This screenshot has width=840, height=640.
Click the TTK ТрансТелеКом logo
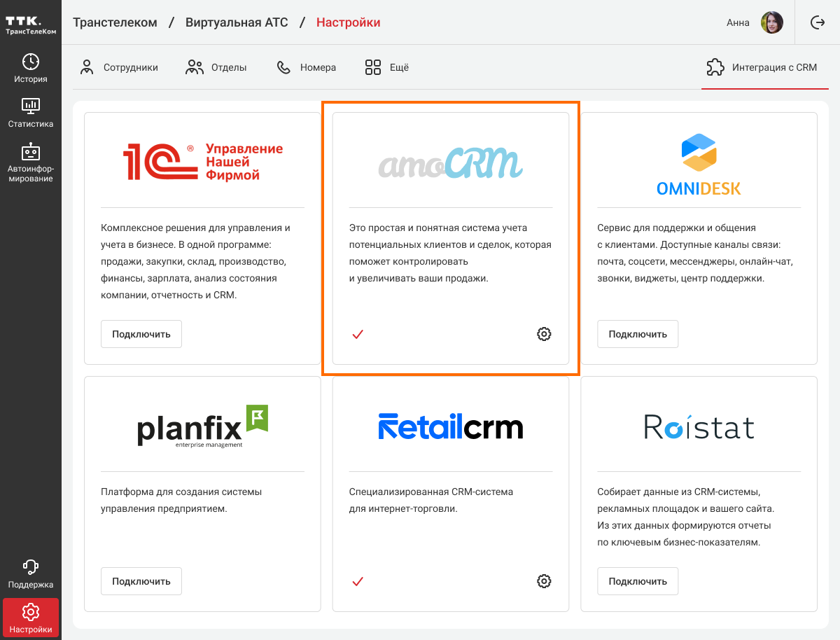coord(31,25)
